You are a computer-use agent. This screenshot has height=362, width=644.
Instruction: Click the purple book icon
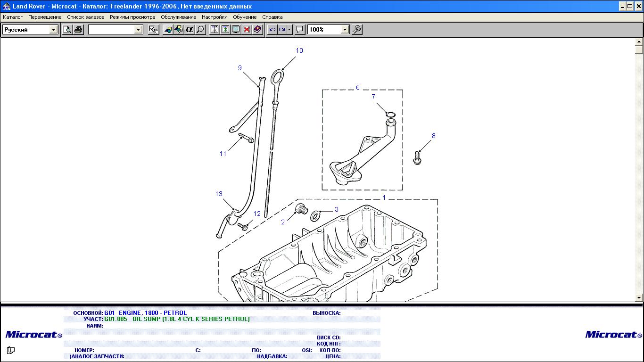[x=257, y=29]
